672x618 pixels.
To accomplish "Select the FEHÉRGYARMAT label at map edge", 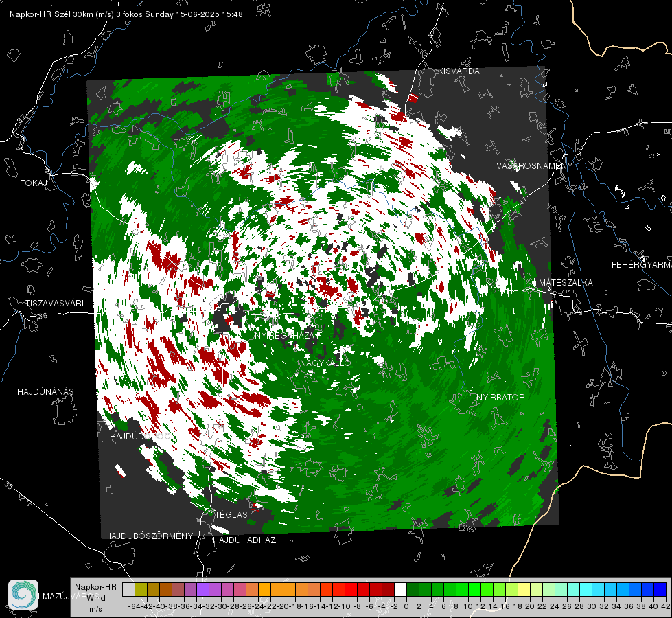I will pyautogui.click(x=642, y=264).
